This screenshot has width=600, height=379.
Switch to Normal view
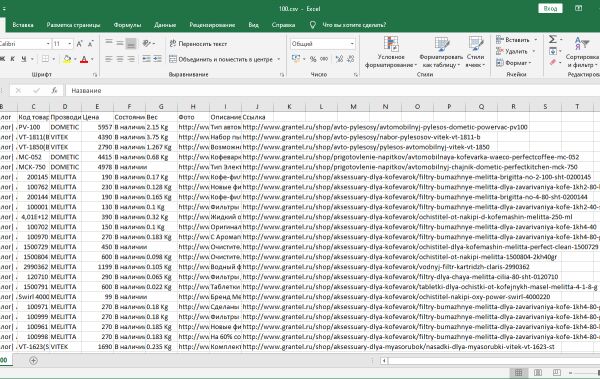pos(518,372)
